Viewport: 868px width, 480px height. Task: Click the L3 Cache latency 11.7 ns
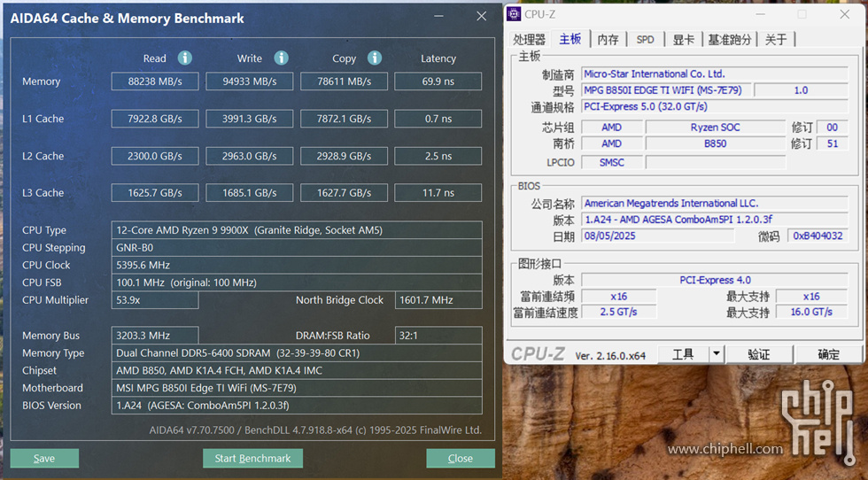(x=438, y=193)
